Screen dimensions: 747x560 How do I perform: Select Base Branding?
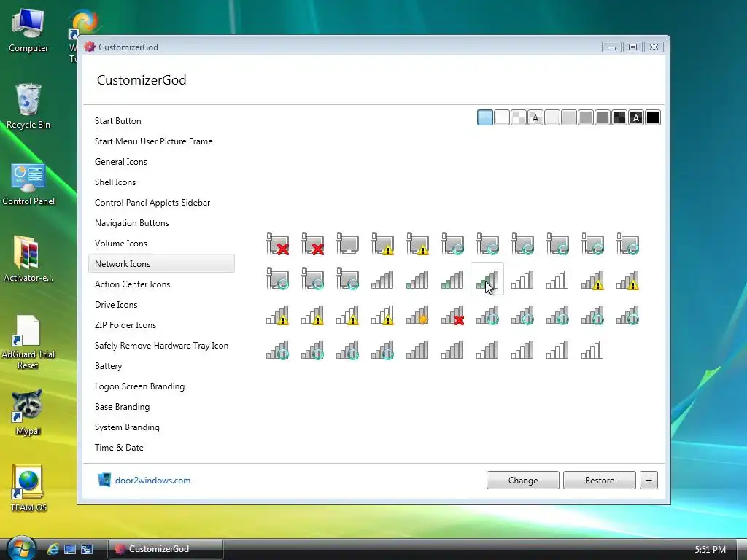click(122, 407)
